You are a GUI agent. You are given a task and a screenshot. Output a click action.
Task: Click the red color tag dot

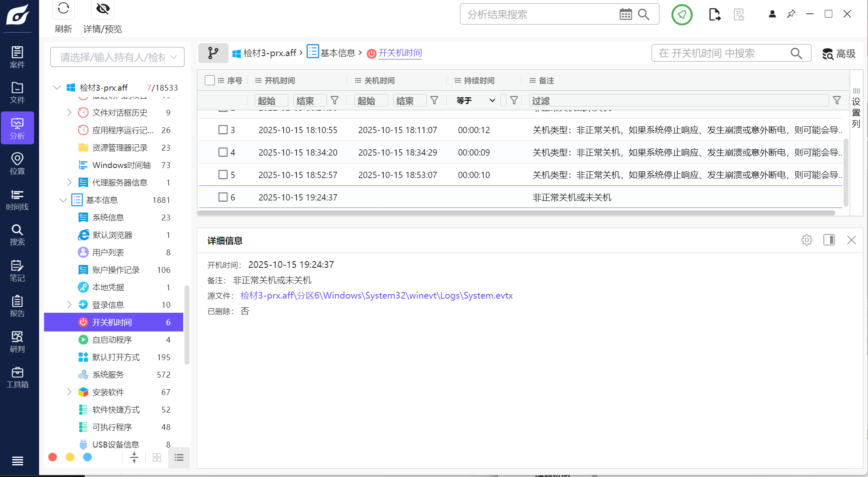click(x=53, y=457)
